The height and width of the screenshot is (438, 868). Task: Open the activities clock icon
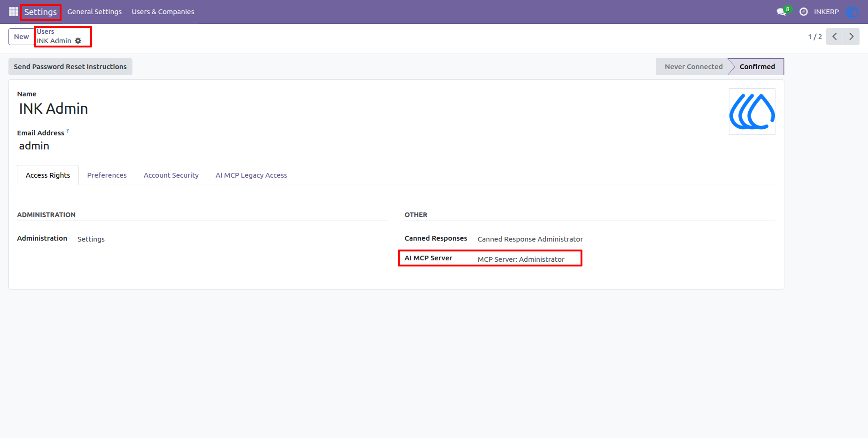pyautogui.click(x=804, y=12)
